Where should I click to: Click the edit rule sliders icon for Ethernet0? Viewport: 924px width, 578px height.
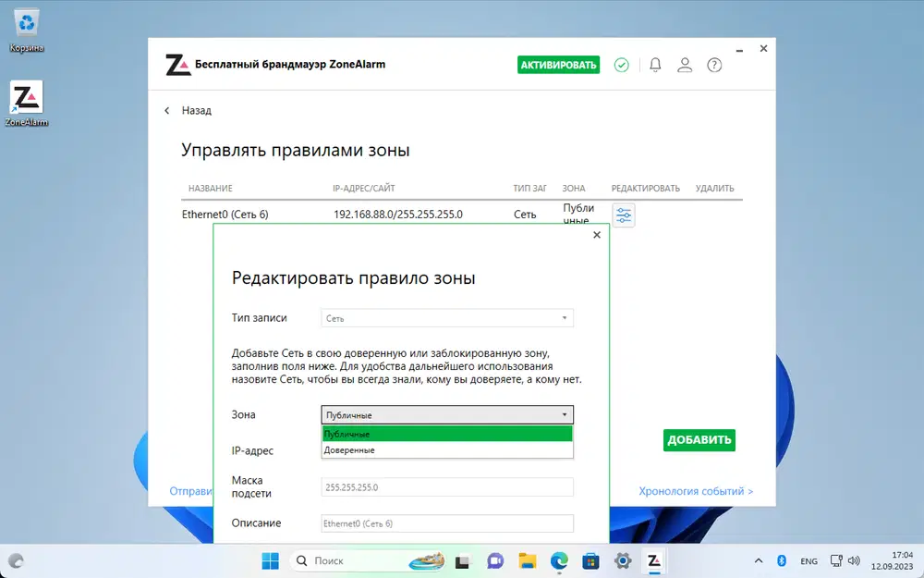pyautogui.click(x=624, y=215)
